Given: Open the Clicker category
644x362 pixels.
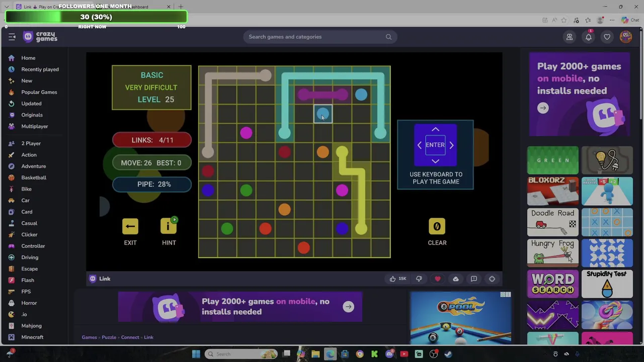Looking at the screenshot, I should click(x=29, y=235).
